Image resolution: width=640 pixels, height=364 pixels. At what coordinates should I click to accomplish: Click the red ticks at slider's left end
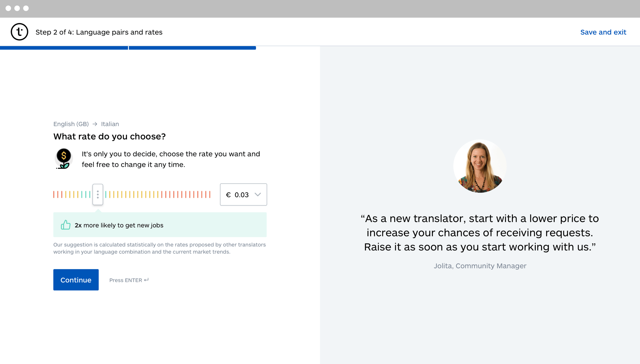[58, 194]
